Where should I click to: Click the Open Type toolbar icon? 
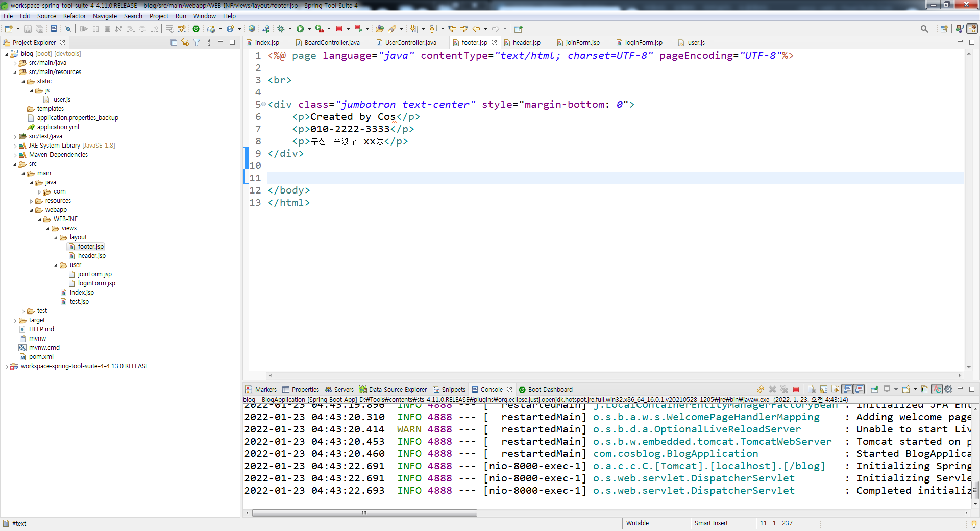pos(379,29)
